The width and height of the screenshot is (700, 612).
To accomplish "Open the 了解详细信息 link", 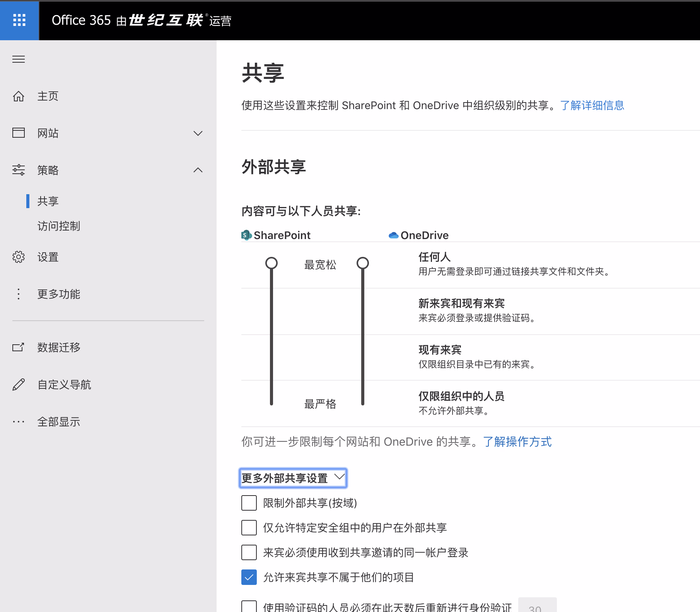I will click(592, 105).
